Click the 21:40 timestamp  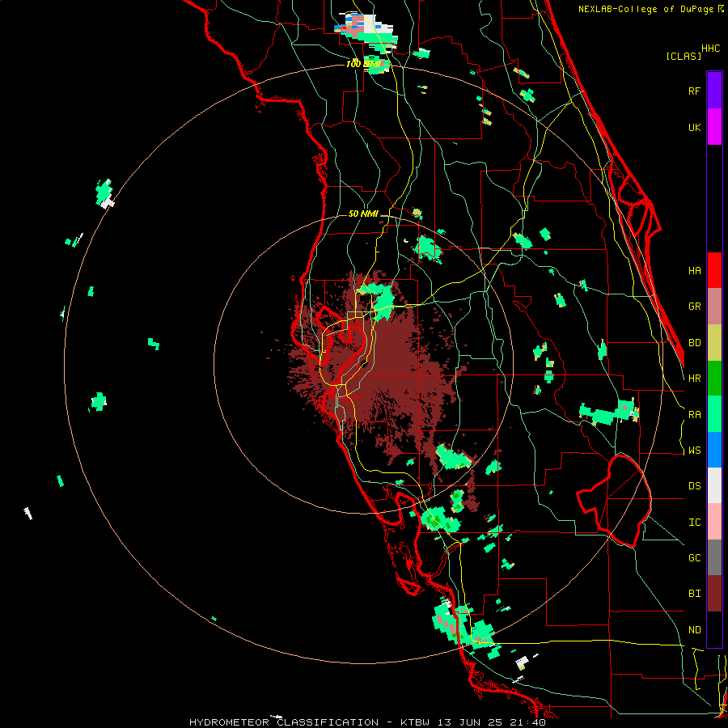[529, 722]
